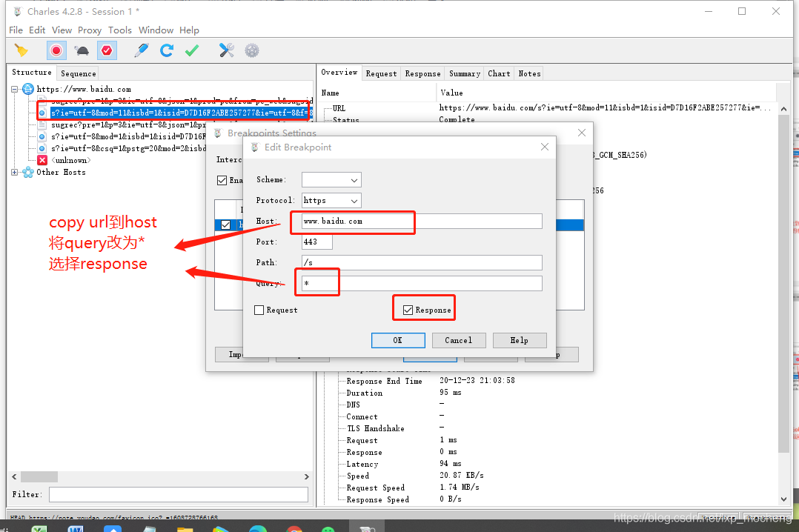Open the Help menu
Viewport: 799px width, 532px height.
[x=189, y=30]
